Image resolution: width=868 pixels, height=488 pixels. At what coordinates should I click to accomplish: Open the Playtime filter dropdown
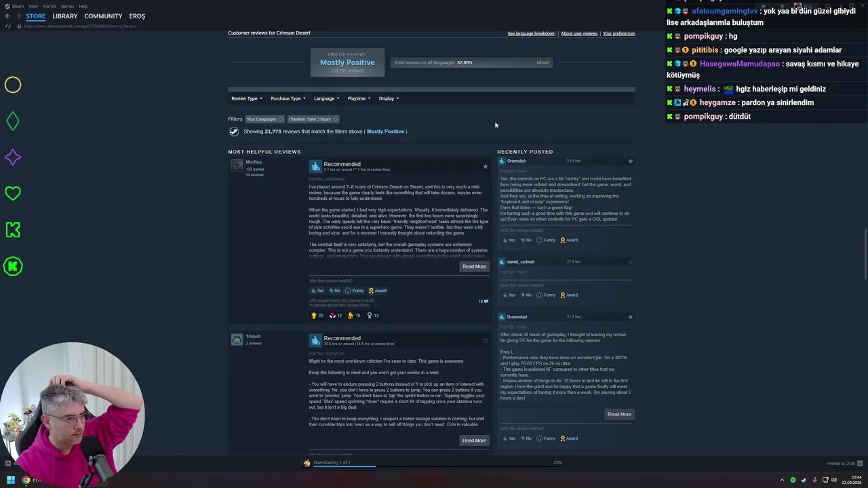(x=359, y=98)
